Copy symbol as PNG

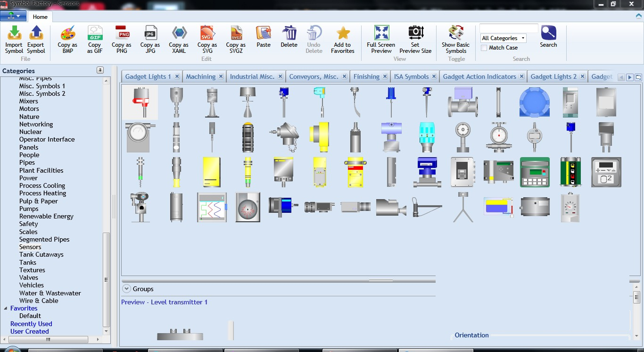(122, 40)
